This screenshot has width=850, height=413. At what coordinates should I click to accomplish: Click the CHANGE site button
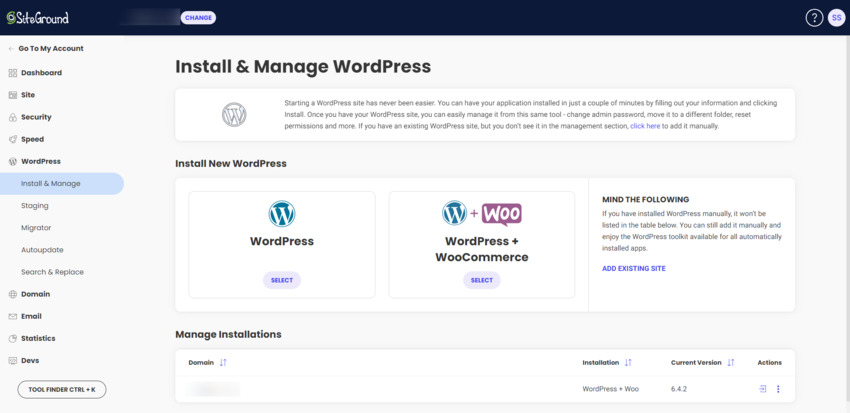coord(198,18)
